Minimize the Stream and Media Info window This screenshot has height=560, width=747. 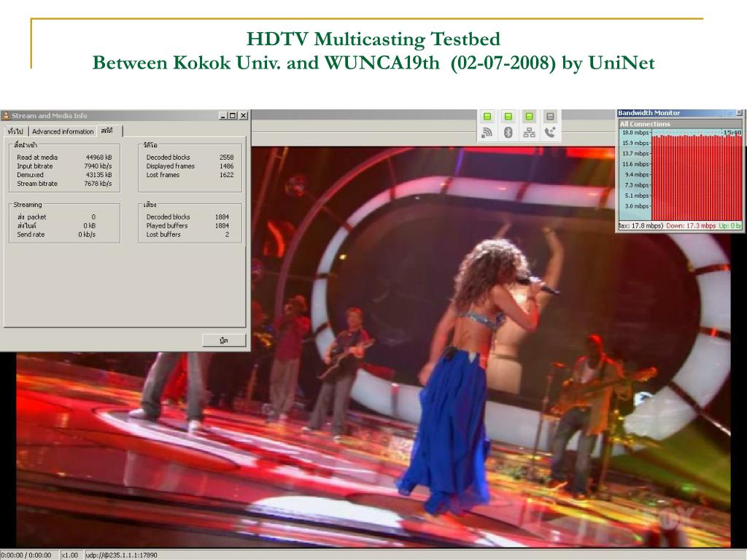point(223,115)
